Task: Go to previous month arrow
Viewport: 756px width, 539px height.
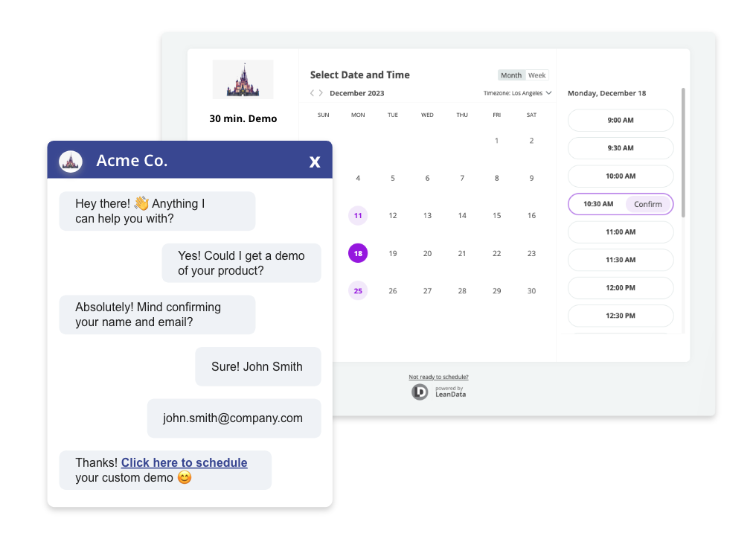Action: coord(313,93)
